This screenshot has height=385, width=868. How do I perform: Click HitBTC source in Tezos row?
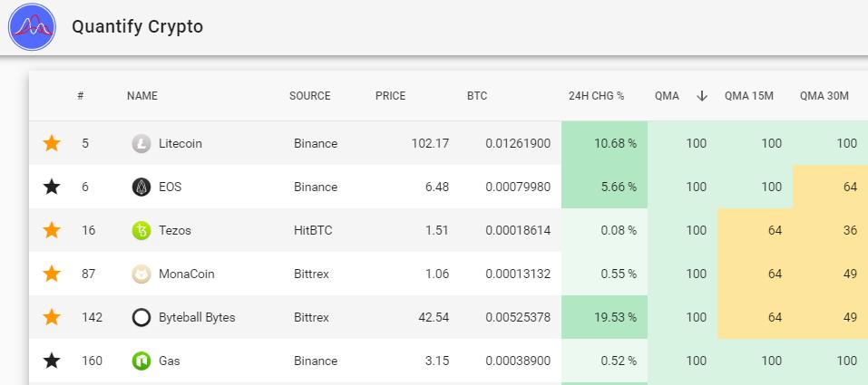click(x=313, y=230)
